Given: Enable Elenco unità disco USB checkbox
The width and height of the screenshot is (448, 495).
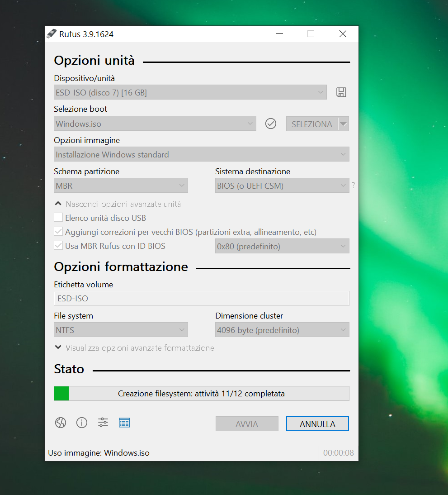Looking at the screenshot, I should (x=58, y=218).
